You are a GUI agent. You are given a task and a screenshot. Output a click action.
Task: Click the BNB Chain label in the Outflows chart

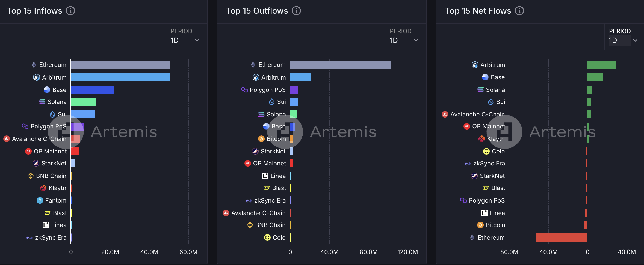point(270,225)
